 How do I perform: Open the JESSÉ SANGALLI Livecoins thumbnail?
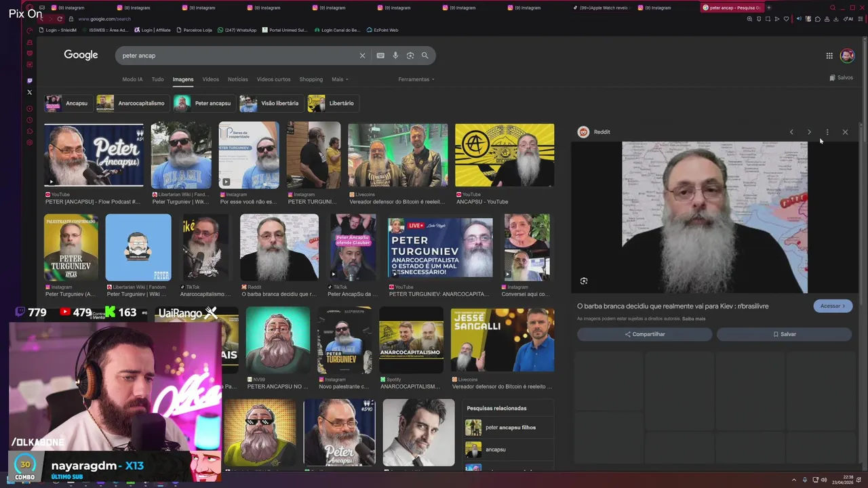tap(502, 340)
